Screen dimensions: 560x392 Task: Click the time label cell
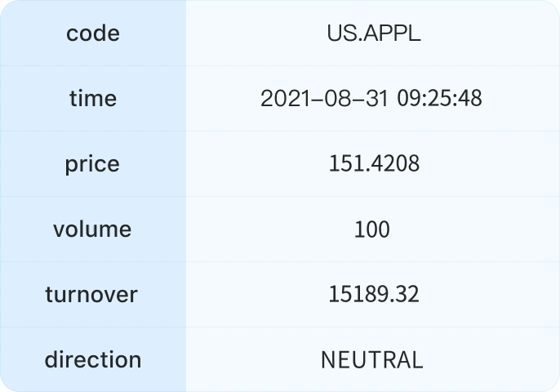click(x=93, y=99)
